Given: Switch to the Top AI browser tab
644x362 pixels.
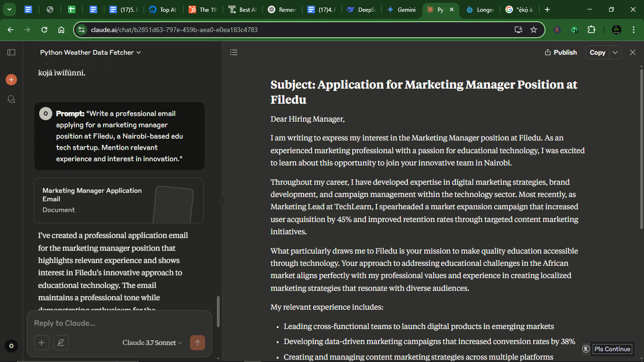Looking at the screenshot, I should (x=164, y=9).
